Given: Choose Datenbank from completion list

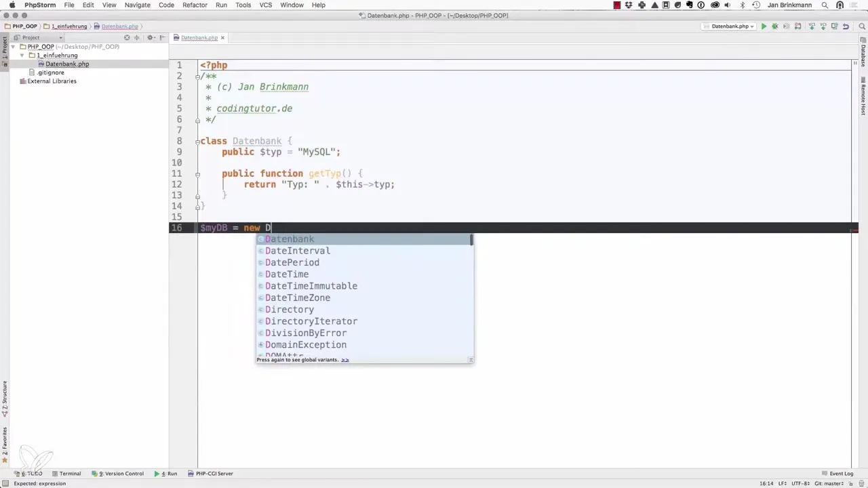Looking at the screenshot, I should [364, 239].
